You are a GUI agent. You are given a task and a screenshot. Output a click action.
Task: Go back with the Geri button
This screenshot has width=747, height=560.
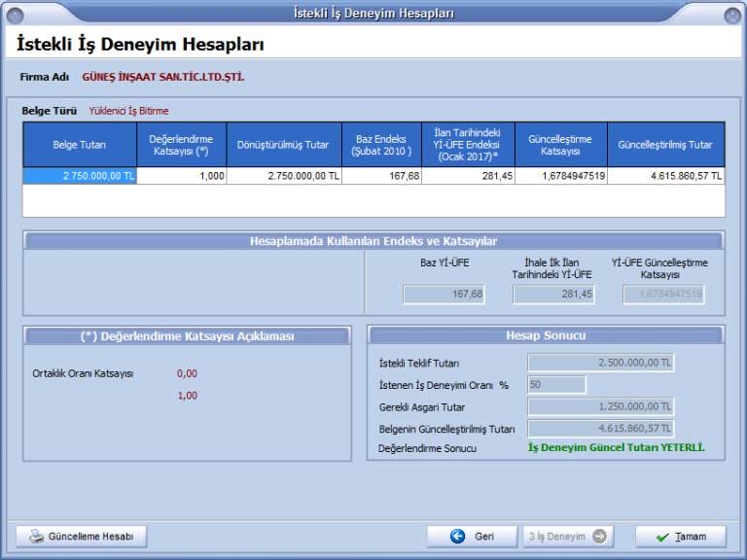pyautogui.click(x=473, y=537)
